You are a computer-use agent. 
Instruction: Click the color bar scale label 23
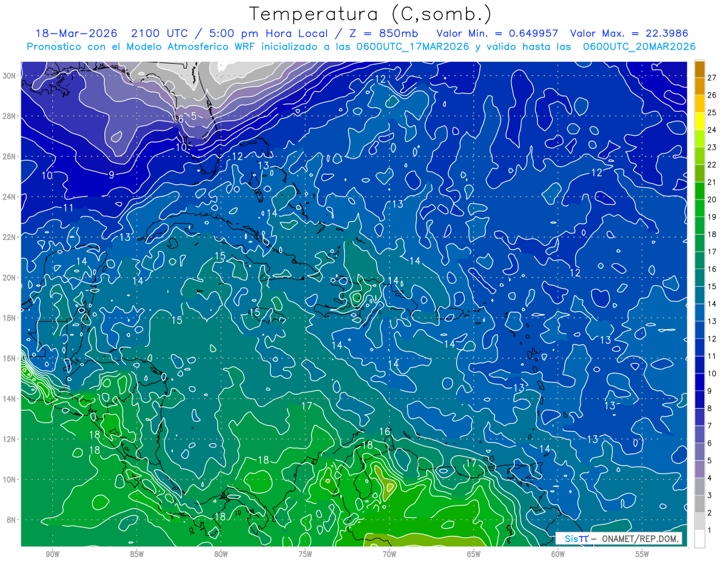(x=712, y=147)
